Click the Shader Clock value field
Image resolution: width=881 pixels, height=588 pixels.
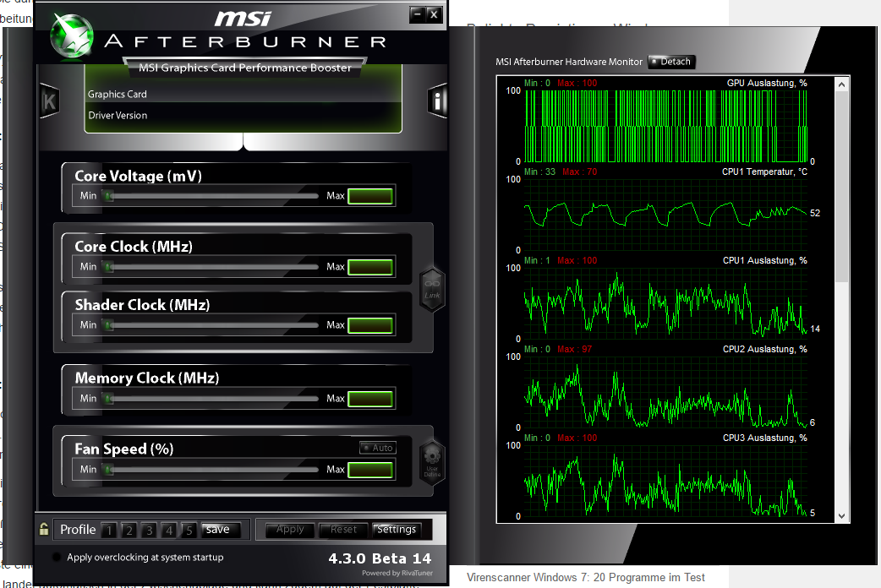(x=370, y=325)
